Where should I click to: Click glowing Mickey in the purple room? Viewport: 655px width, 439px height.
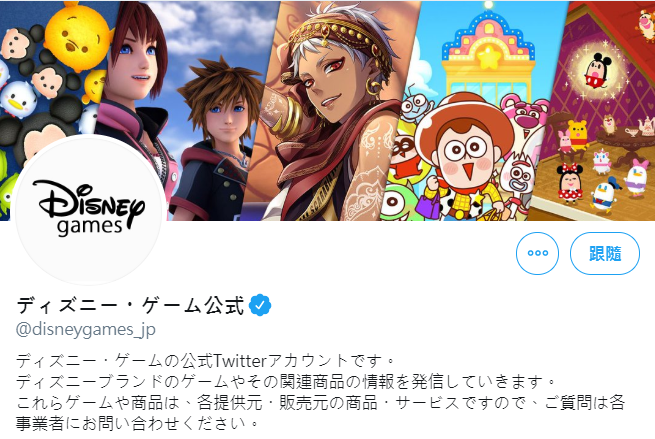coord(597,71)
